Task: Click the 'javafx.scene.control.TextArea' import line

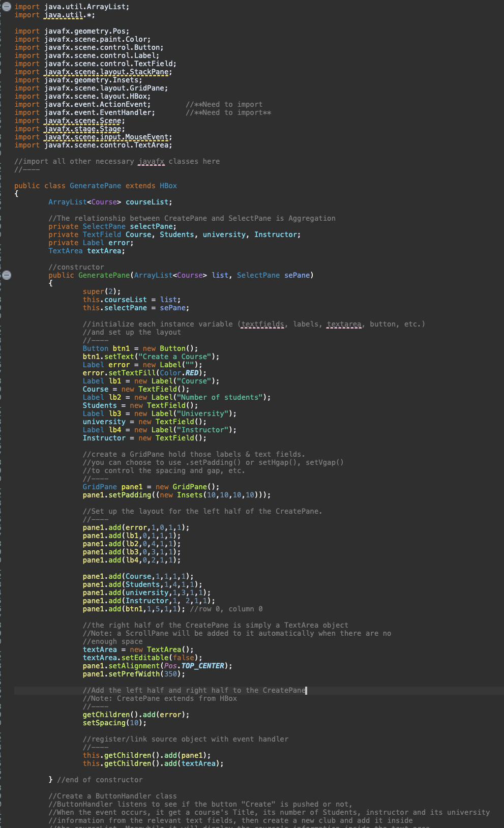Action: [x=93, y=145]
